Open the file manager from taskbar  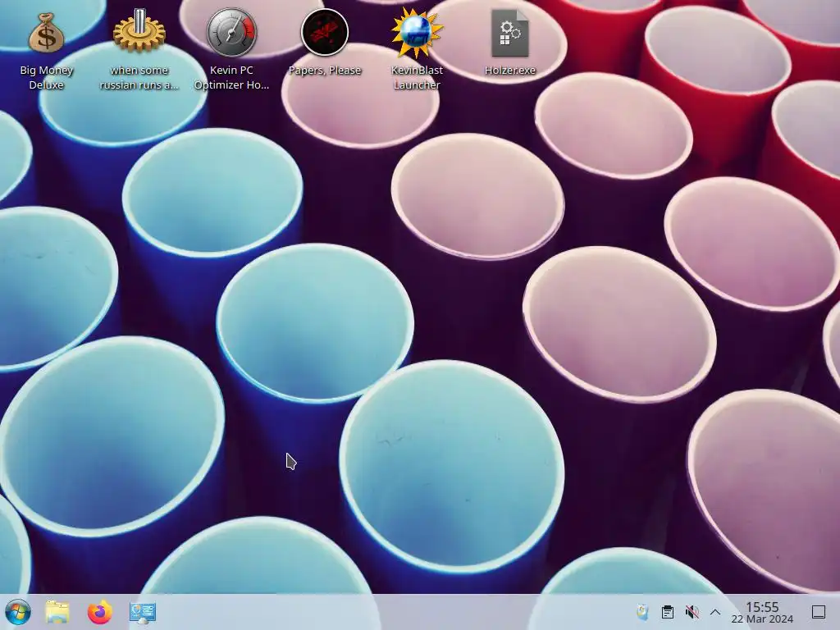pyautogui.click(x=57, y=612)
